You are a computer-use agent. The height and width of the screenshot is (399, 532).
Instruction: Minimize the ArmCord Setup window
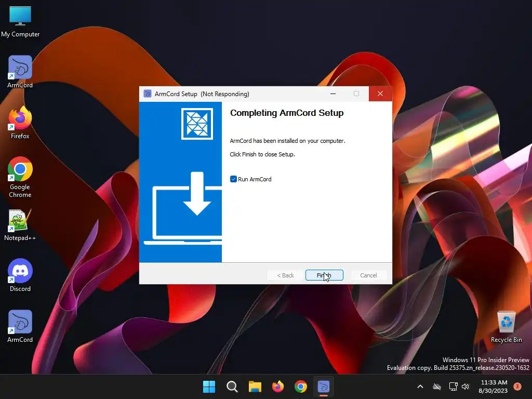point(333,94)
